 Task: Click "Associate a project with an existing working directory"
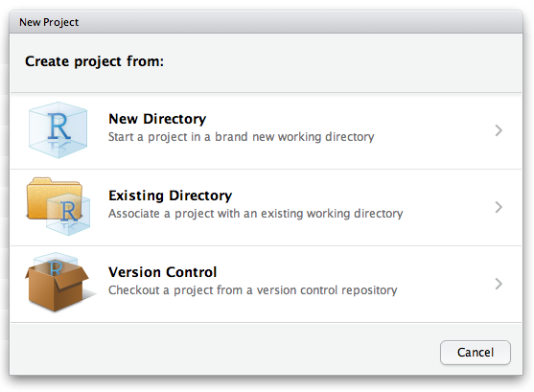coord(255,214)
